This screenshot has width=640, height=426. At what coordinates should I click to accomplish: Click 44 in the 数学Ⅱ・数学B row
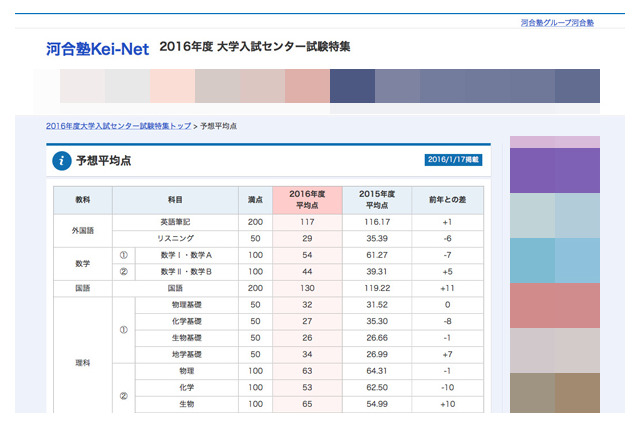point(307,272)
